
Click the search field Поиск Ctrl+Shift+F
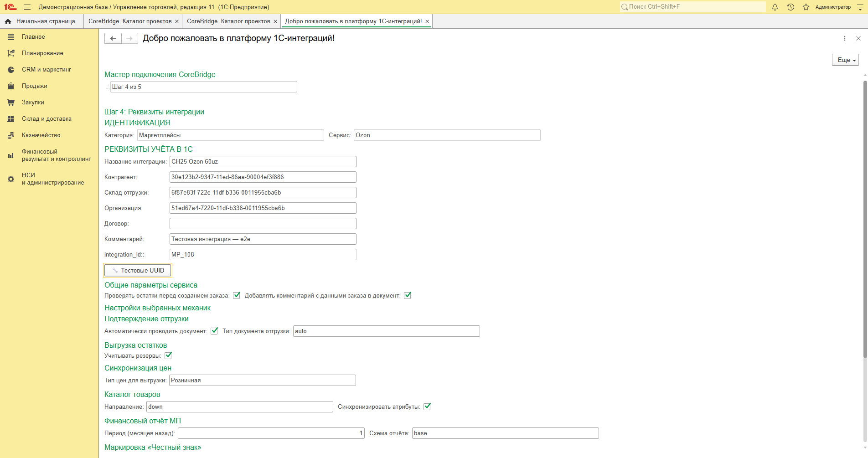click(692, 7)
